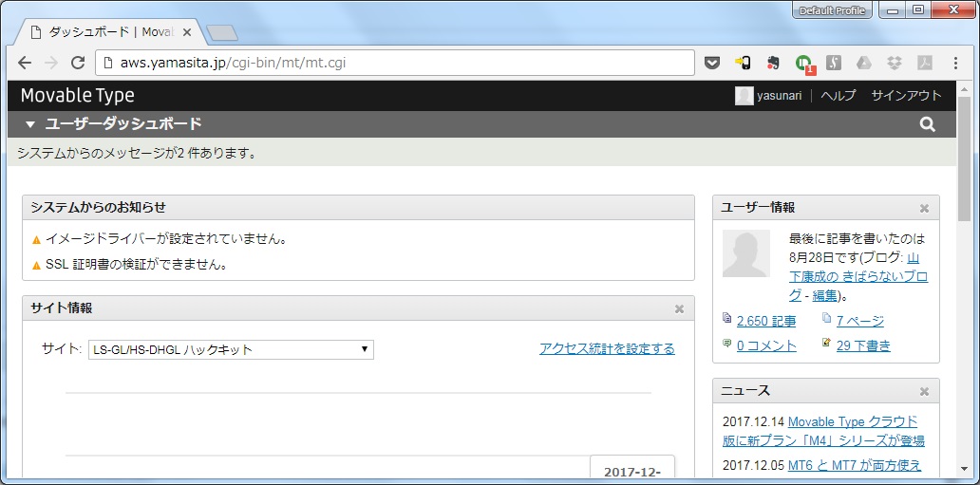The width and height of the screenshot is (980, 485).
Task: Open the 29 下書き link
Action: pos(863,346)
